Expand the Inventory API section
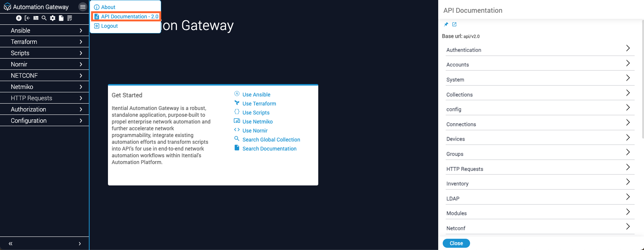Viewport: 644px width, 250px height. coord(540,183)
